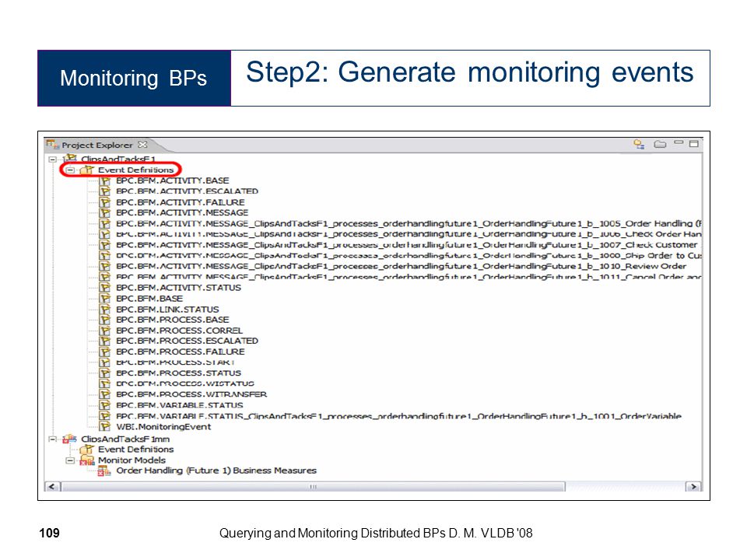The image size is (747, 560).
Task: Click icon of BPC.BFM.PROCESS.STATUS event
Action: 105,373
